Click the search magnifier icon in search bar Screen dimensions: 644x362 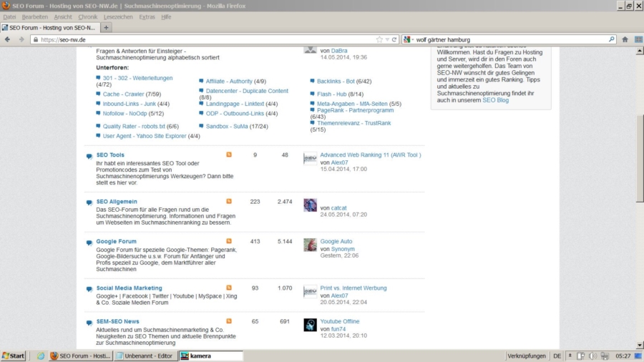coord(611,40)
